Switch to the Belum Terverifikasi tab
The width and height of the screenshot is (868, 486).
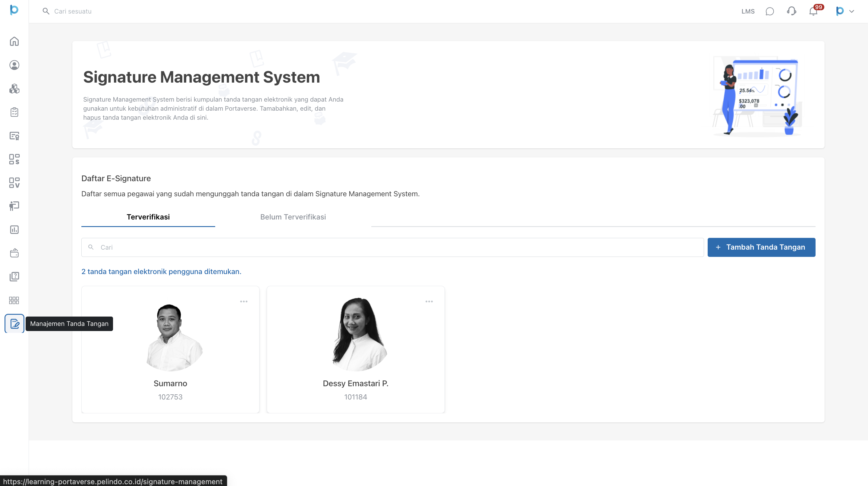[293, 217]
